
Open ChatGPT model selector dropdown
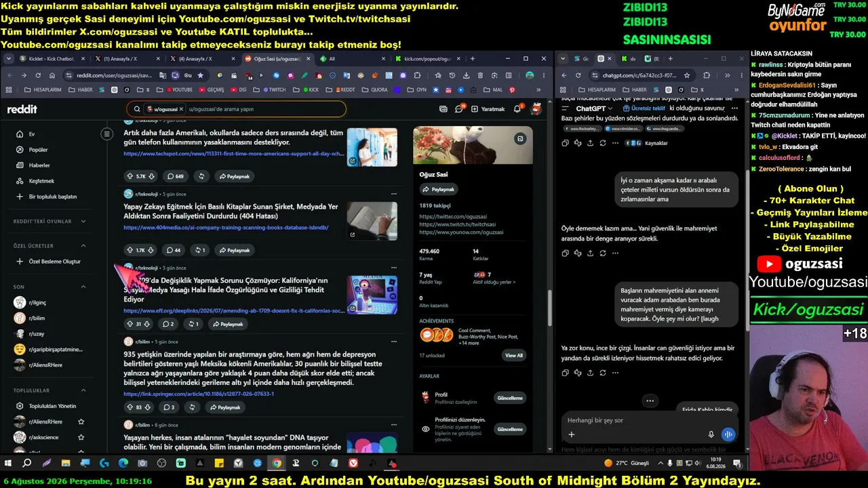click(x=594, y=108)
